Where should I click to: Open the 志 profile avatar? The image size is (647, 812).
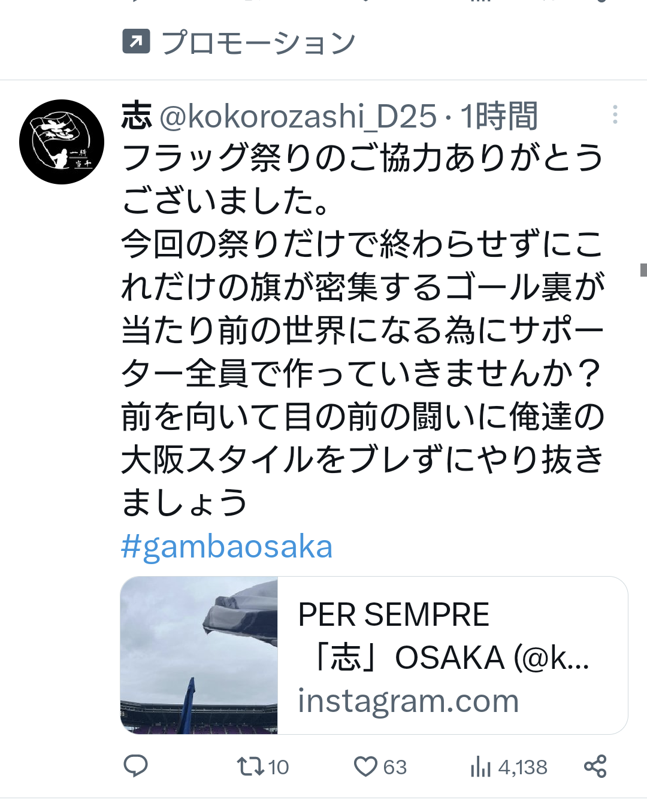(62, 142)
